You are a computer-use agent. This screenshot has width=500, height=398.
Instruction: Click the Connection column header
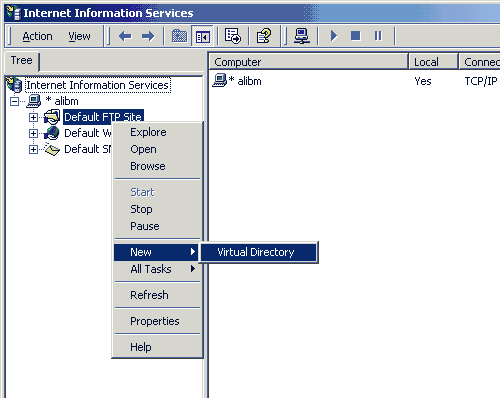[x=479, y=62]
